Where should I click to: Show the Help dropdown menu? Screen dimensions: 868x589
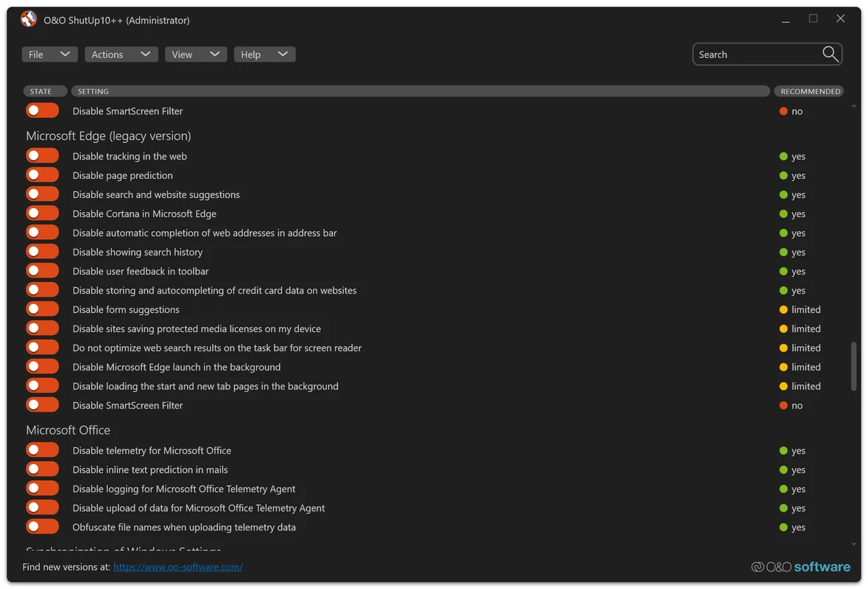264,54
